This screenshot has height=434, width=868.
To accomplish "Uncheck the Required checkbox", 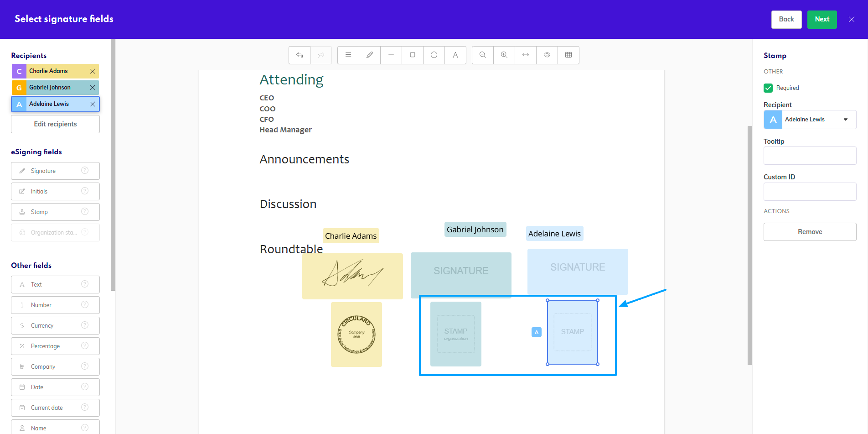I will (768, 88).
